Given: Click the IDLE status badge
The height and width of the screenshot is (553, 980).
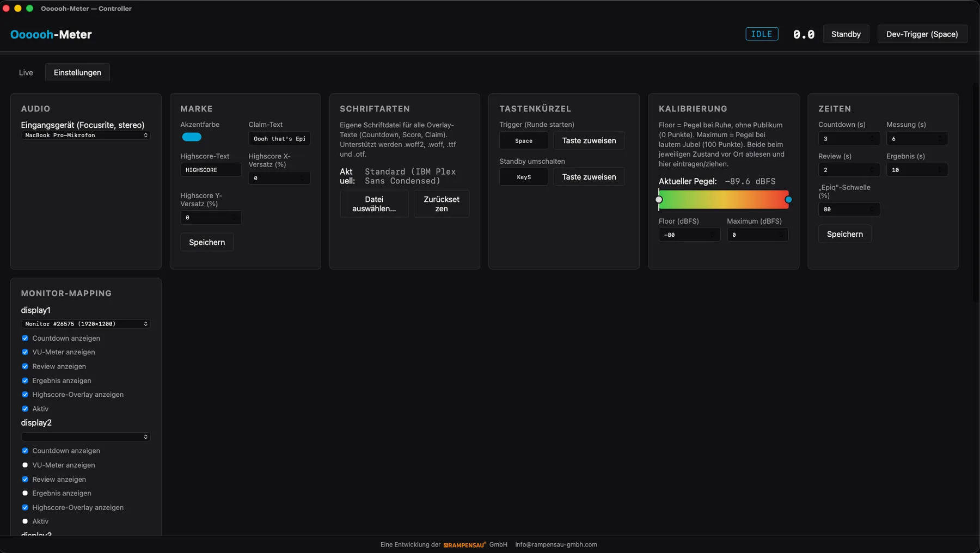Looking at the screenshot, I should click(762, 34).
